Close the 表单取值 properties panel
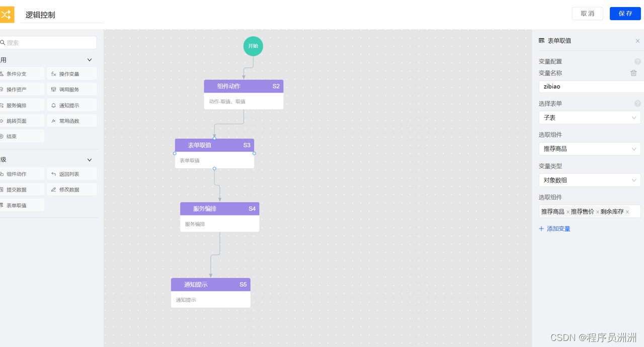 tap(637, 41)
